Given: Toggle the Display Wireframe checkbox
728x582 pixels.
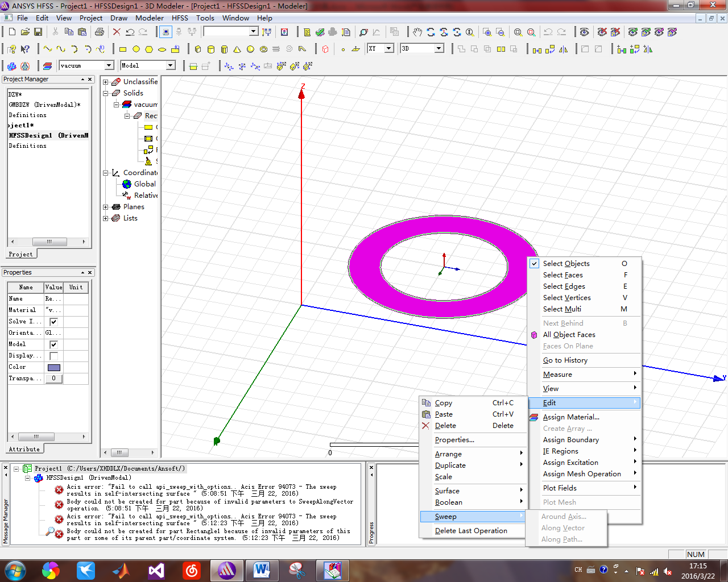Looking at the screenshot, I should [54, 356].
